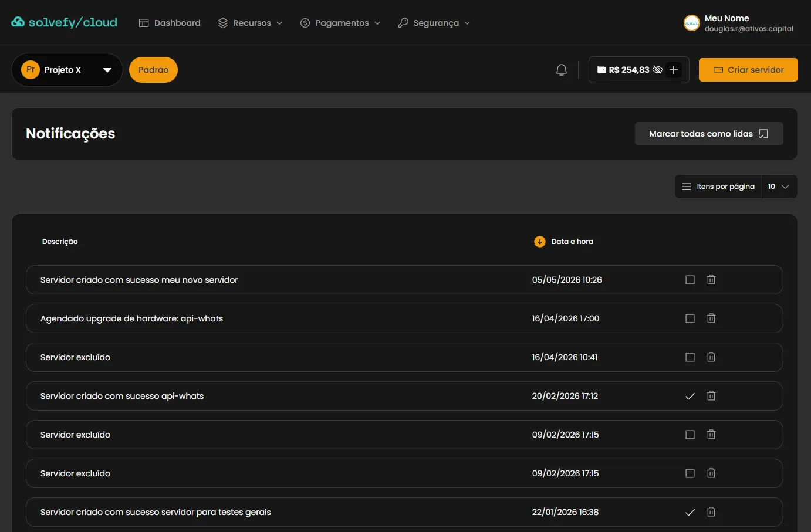This screenshot has width=811, height=532.
Task: Click the Pr project avatar circle
Action: coord(31,70)
